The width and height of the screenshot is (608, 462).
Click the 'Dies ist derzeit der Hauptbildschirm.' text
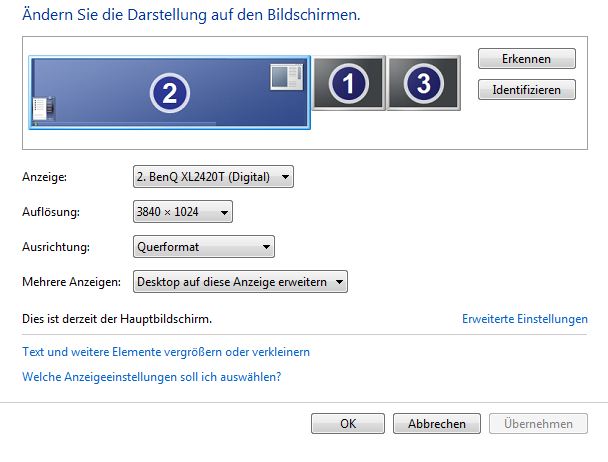point(117,319)
